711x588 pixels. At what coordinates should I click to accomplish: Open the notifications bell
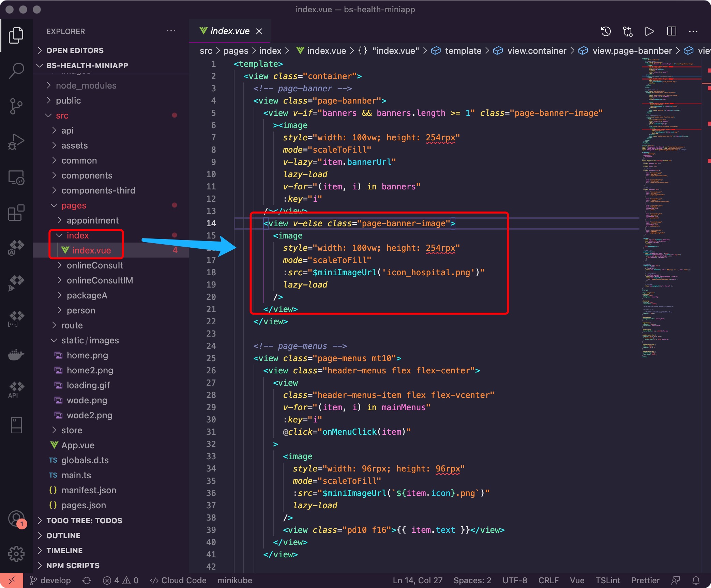click(696, 580)
